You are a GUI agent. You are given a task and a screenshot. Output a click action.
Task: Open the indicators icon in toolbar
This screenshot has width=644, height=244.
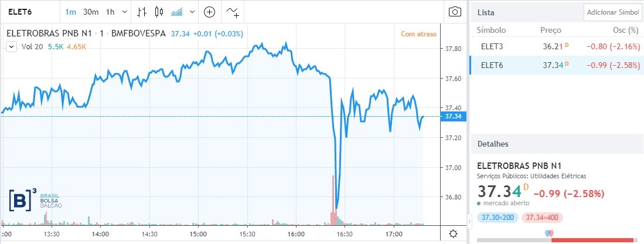(233, 12)
